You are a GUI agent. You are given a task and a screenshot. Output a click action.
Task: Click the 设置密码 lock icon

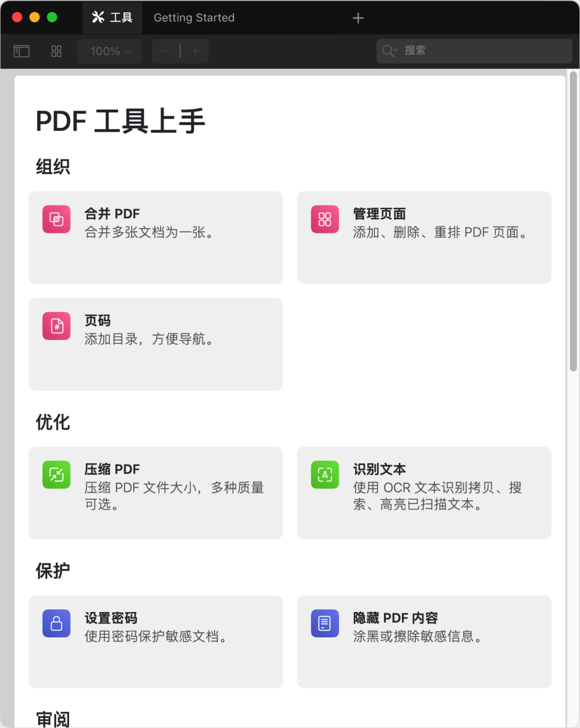[x=56, y=623]
